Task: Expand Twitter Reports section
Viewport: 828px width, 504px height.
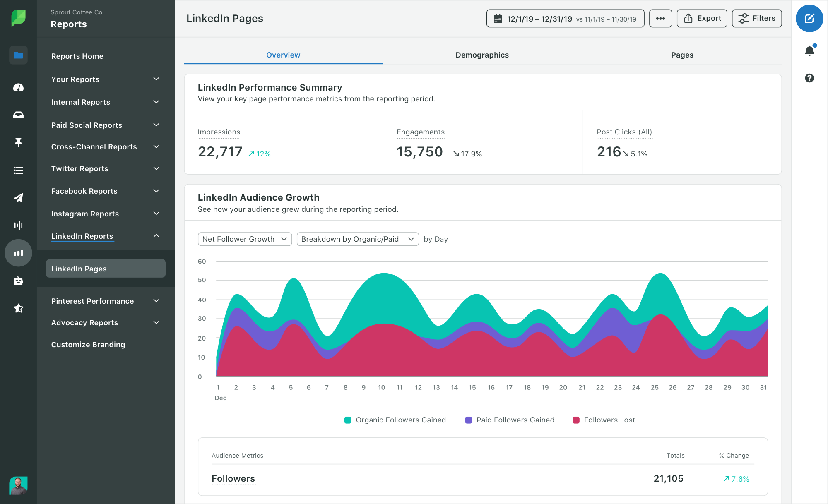Action: click(x=106, y=169)
